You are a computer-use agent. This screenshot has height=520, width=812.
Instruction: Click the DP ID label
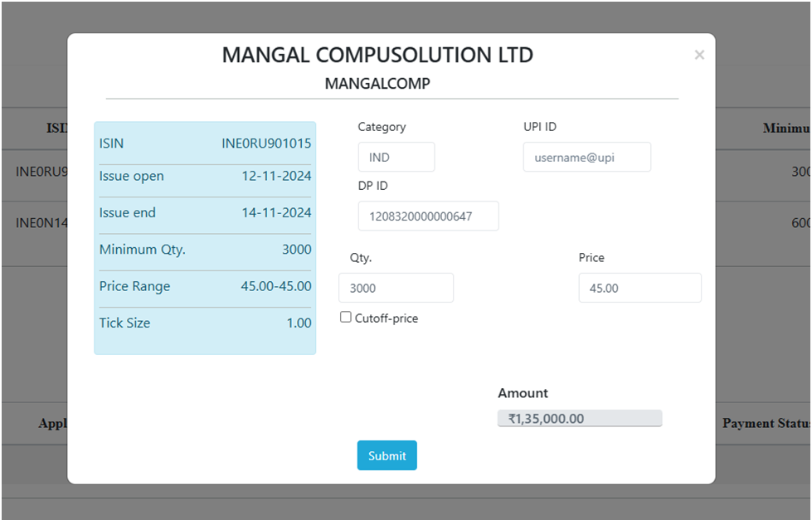[373, 186]
